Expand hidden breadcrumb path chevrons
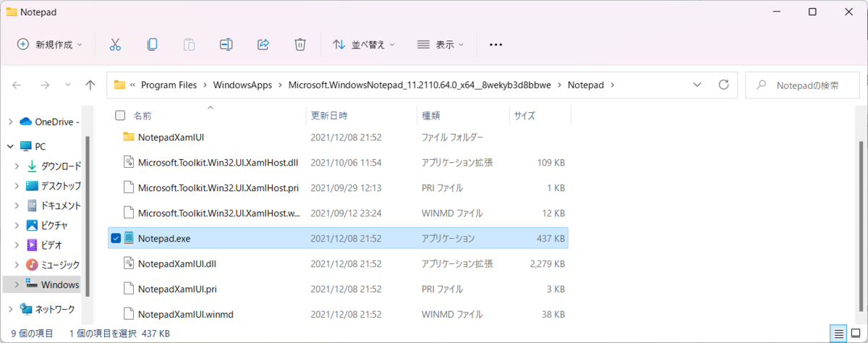 coord(133,85)
